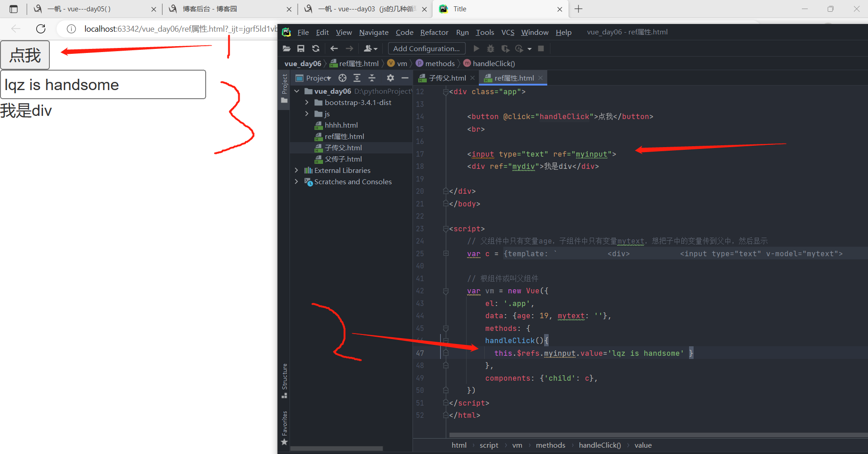Open the user/profile dropdown in PyCharm toolbar
The image size is (868, 454).
coord(371,48)
